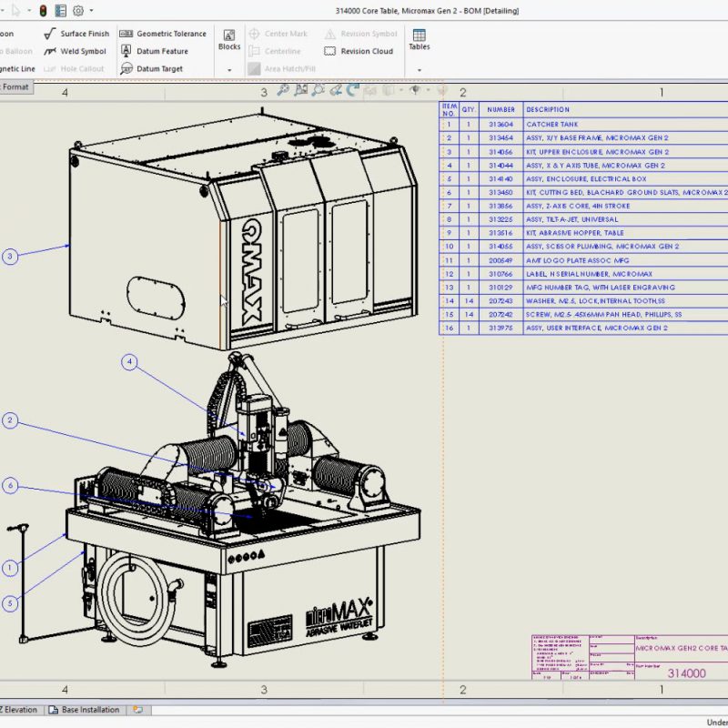
Task: Click the Centerline tool
Action: click(x=275, y=51)
